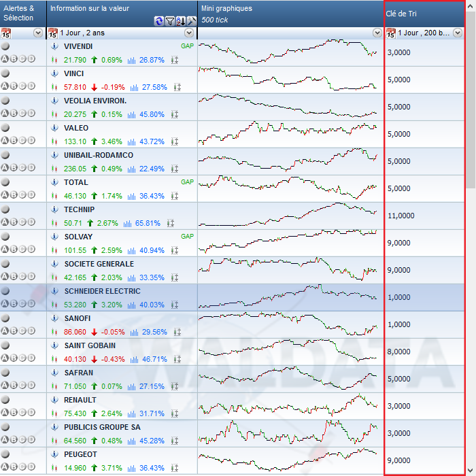The image size is (476, 476).
Task: Click calendar icon in Alertes & Sélection column
Action: (x=5, y=33)
